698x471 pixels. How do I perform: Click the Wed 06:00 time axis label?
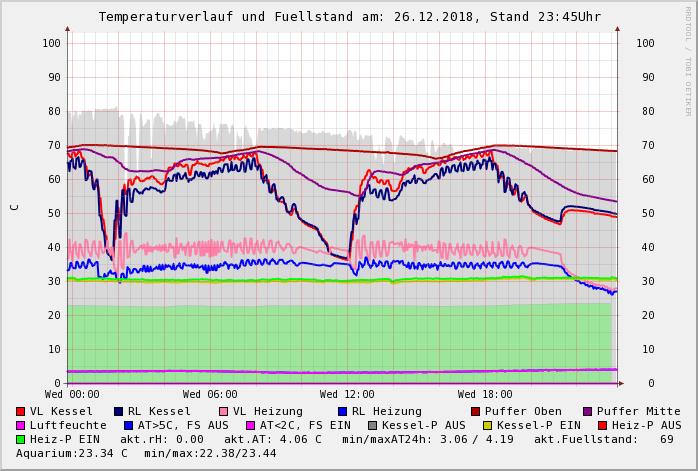210,394
